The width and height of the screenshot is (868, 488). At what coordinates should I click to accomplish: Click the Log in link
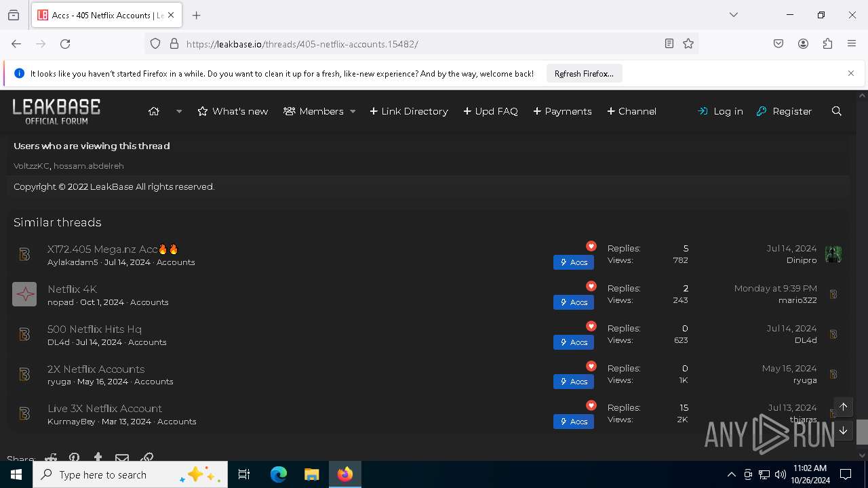tap(720, 111)
